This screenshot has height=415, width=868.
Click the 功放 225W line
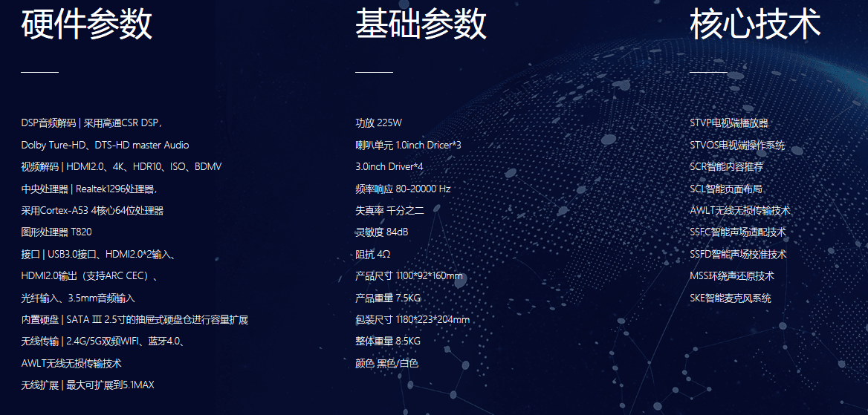tap(379, 122)
